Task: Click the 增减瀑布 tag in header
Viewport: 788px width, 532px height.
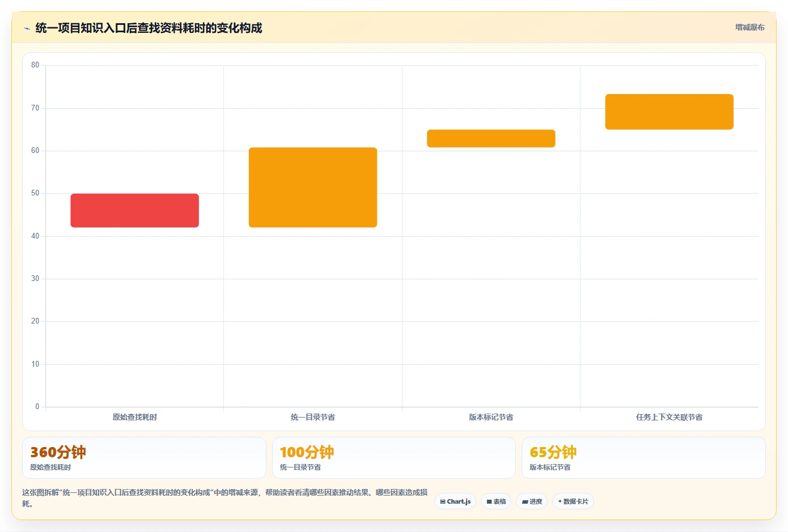Action: tap(749, 27)
